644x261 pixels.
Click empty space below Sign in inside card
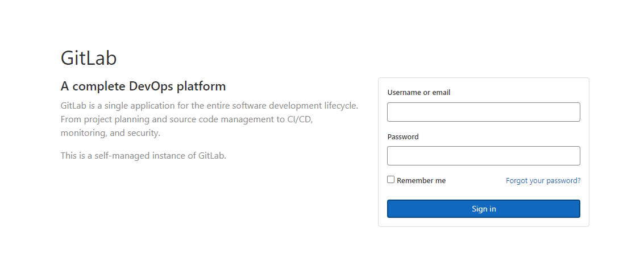pyautogui.click(x=483, y=222)
